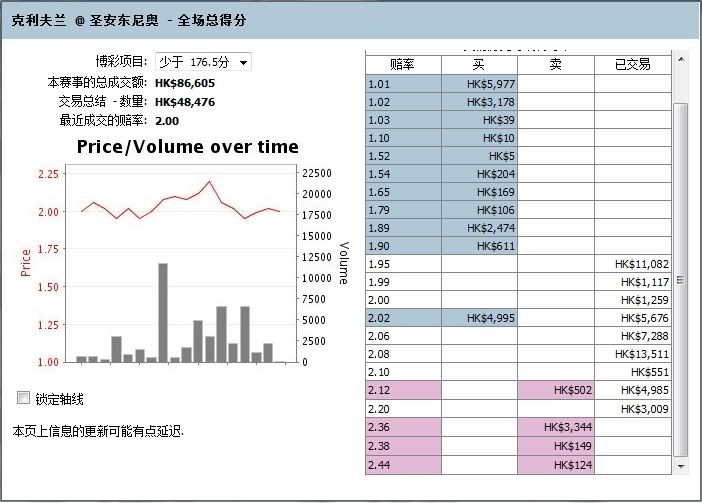
Task: Click the 已交易 column header
Action: pos(632,64)
